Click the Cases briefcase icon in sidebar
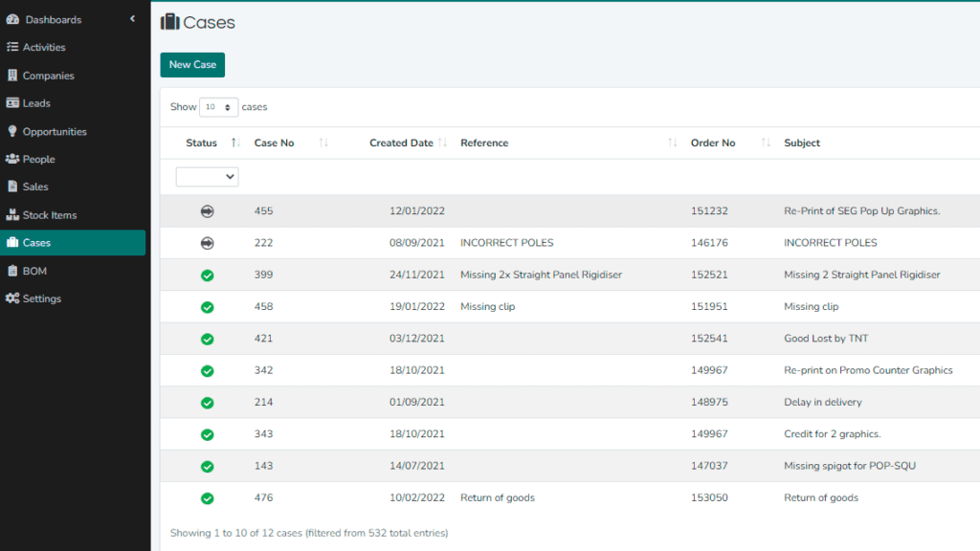Viewport: 980px width, 551px height. click(12, 242)
